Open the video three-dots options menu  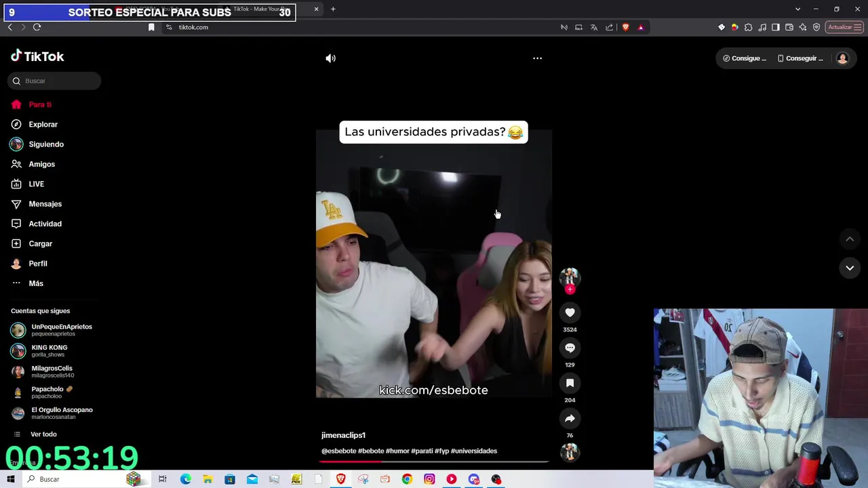[x=537, y=58]
